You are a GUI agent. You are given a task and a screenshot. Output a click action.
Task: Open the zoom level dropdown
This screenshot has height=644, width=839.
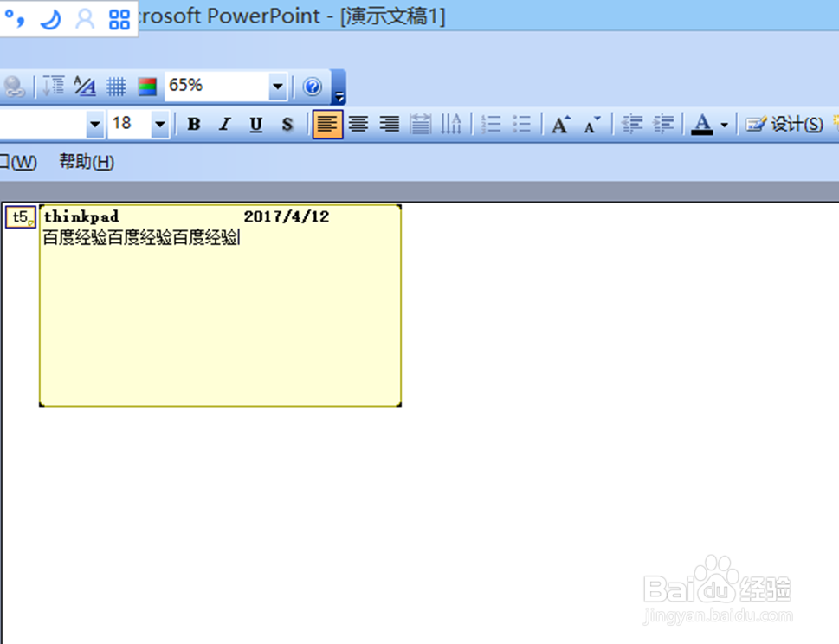pos(277,86)
